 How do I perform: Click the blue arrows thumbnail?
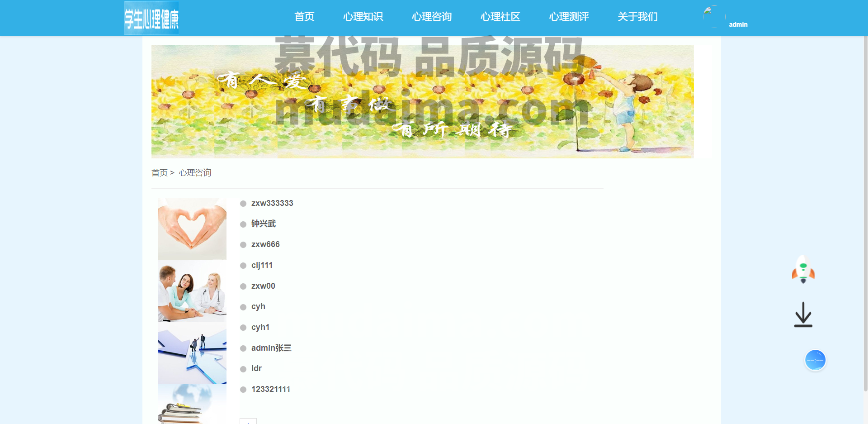[x=192, y=353]
